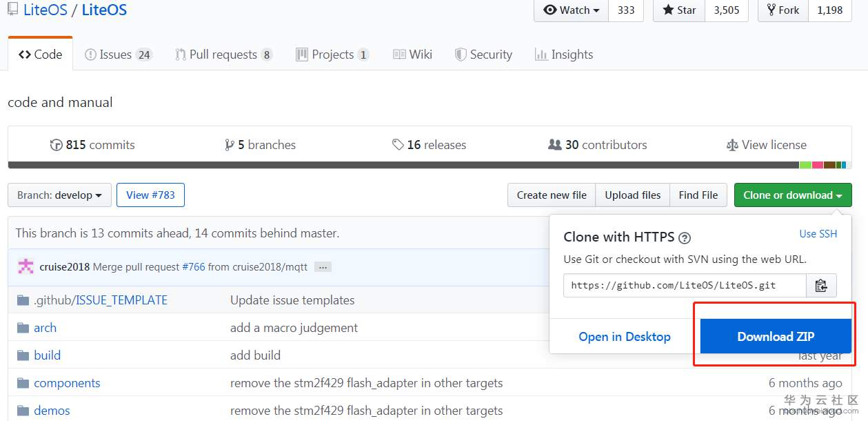Open the Watch dropdown menu
This screenshot has height=421, width=868.
(x=571, y=10)
